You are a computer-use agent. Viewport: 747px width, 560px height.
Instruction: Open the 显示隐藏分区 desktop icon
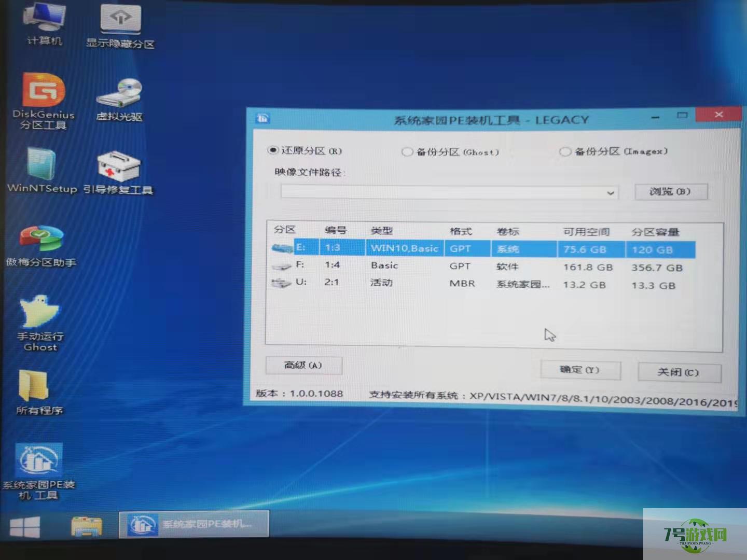120,26
